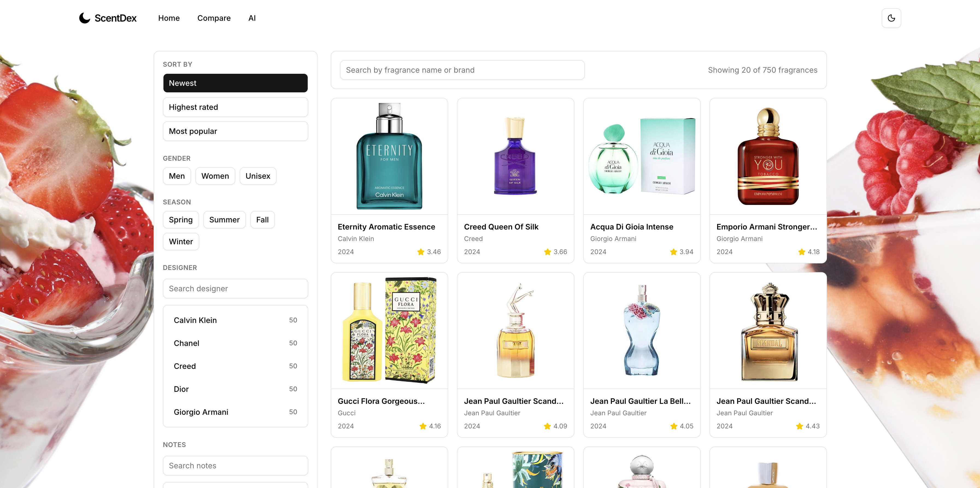
Task: Enable the Unisex filter
Action: click(x=257, y=176)
